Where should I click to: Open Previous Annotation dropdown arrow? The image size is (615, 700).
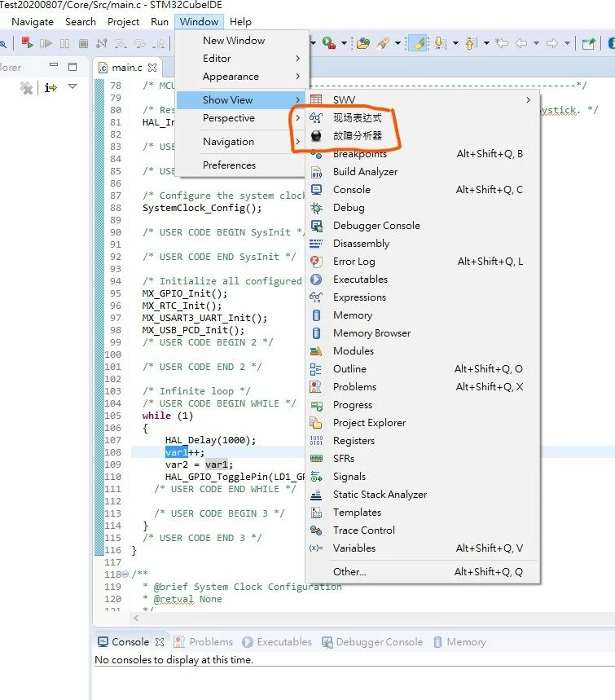(x=486, y=43)
